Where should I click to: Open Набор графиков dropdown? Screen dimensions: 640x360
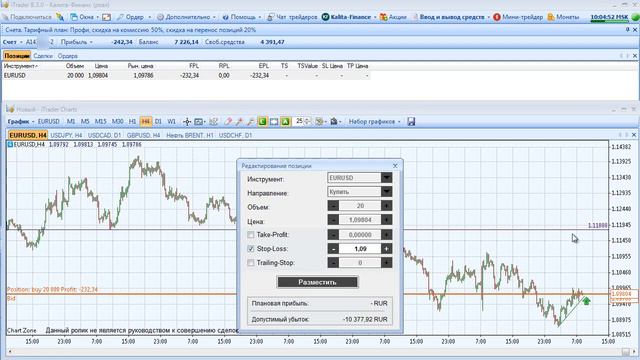pos(375,122)
